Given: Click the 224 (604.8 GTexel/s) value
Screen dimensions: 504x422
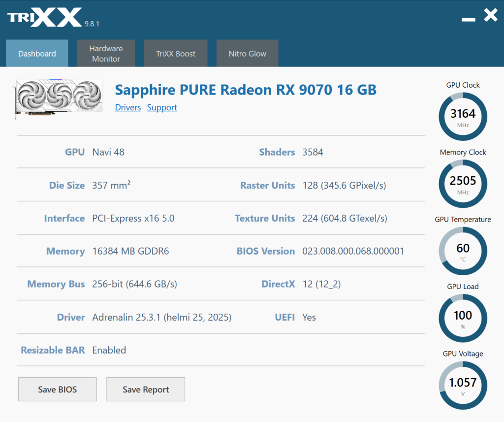Looking at the screenshot, I should [345, 218].
